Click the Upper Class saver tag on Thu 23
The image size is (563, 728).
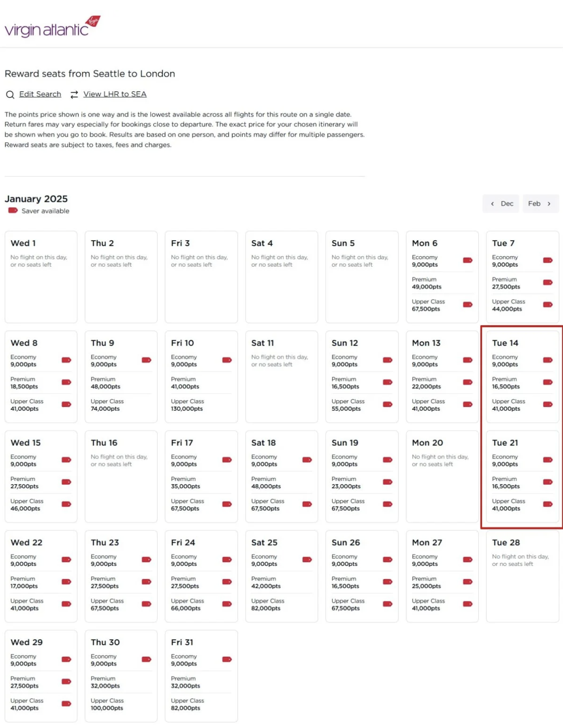point(147,604)
